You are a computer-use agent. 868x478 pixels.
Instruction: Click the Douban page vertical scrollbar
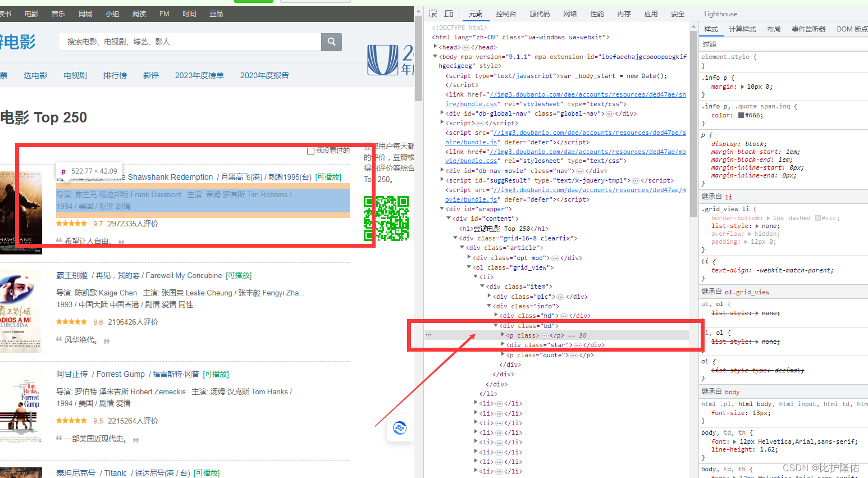click(418, 58)
